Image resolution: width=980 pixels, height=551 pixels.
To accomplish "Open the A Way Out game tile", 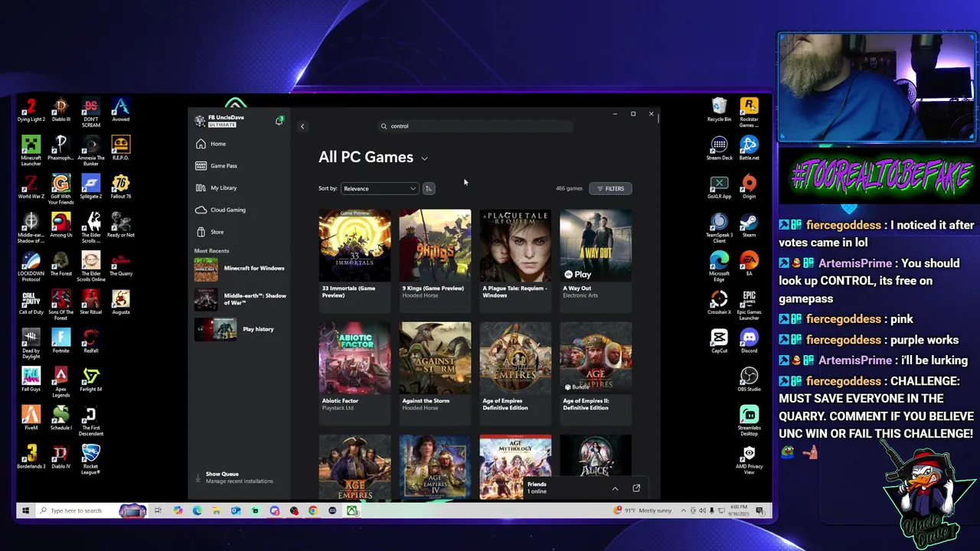I will 596,259.
